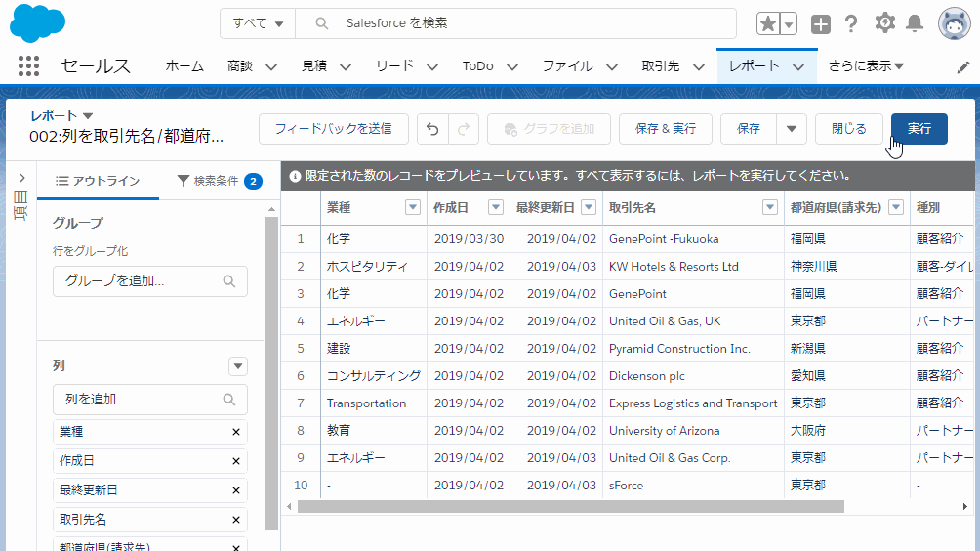980x551 pixels.
Task: Open the 列 section options dropdown
Action: pyautogui.click(x=237, y=366)
